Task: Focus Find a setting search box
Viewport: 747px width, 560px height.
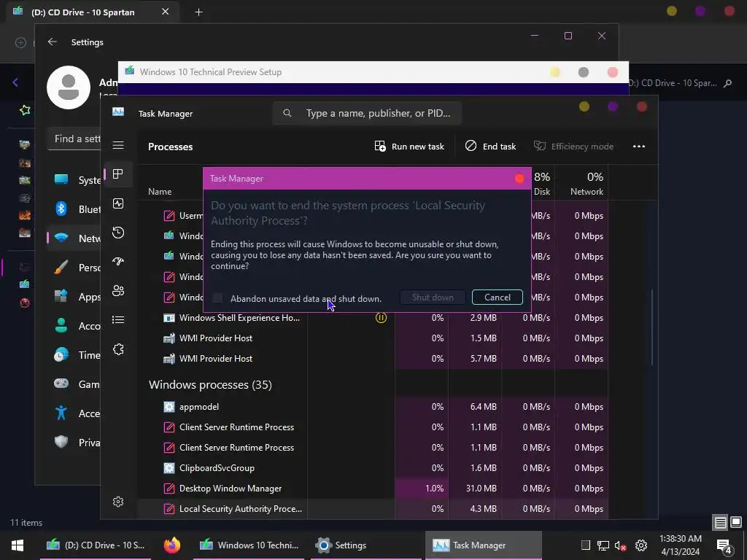Action: tap(74, 139)
